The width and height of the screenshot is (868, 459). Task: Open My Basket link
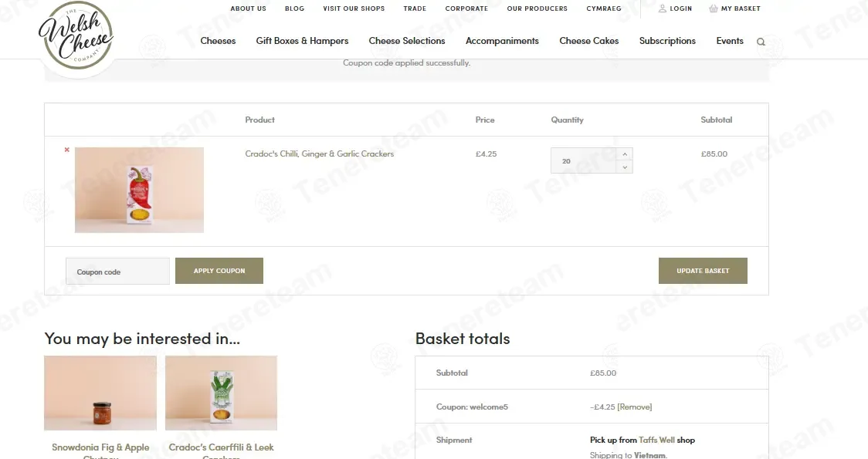(741, 8)
